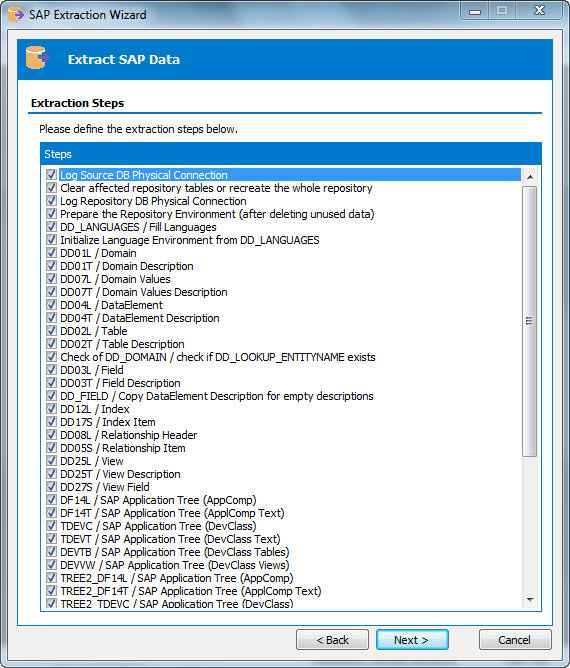The width and height of the screenshot is (570, 668).
Task: Minimize the SAP Extraction Wizard window
Action: click(x=475, y=11)
